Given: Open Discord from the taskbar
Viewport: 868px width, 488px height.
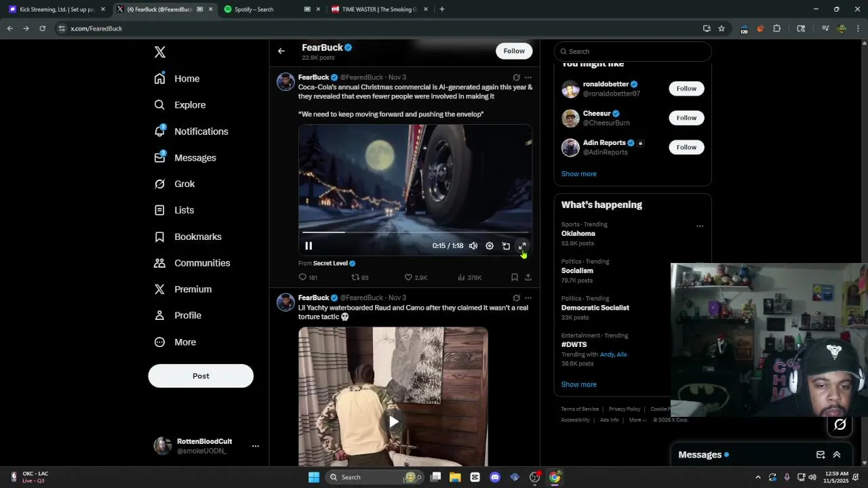Looking at the screenshot, I should (495, 477).
